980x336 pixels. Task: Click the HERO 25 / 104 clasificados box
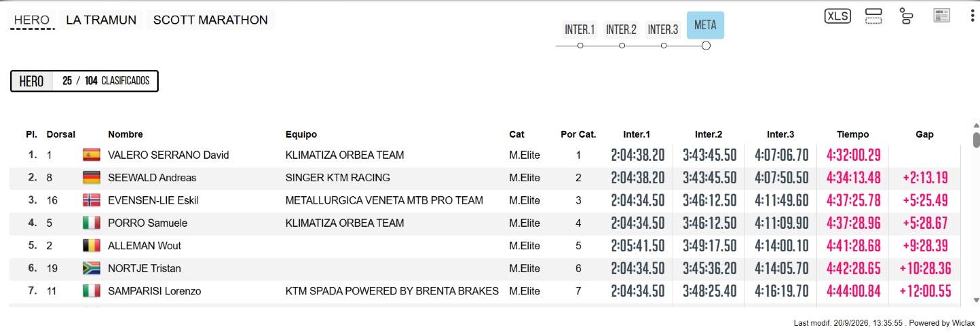84,81
